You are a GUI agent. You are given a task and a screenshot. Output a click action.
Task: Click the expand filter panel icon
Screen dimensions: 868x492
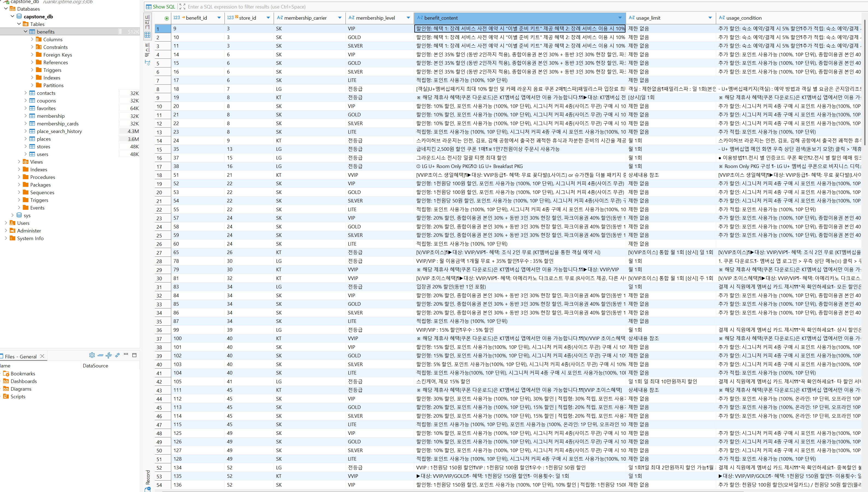[x=182, y=7]
